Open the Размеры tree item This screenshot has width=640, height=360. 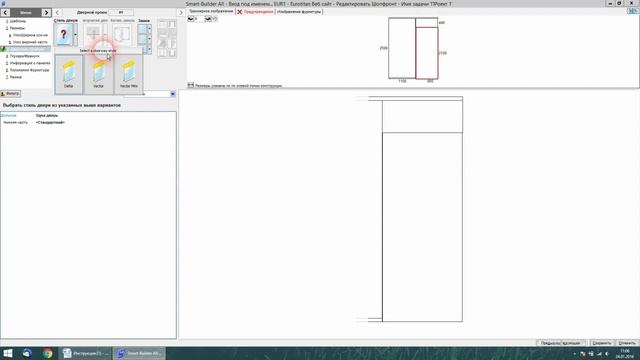pos(17,28)
